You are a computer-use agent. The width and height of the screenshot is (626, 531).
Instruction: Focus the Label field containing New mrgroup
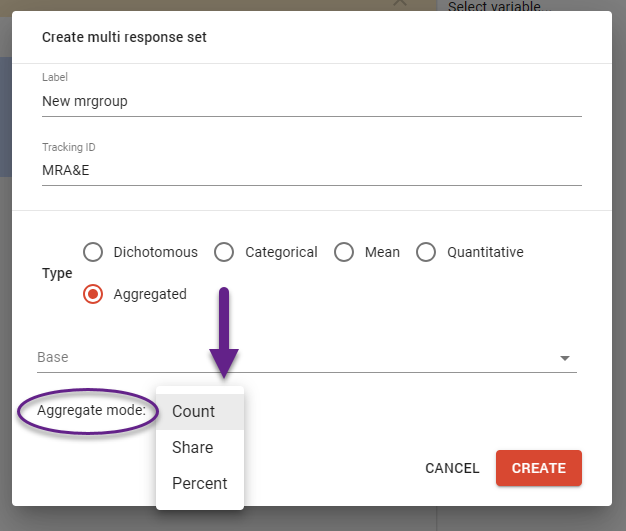311,101
